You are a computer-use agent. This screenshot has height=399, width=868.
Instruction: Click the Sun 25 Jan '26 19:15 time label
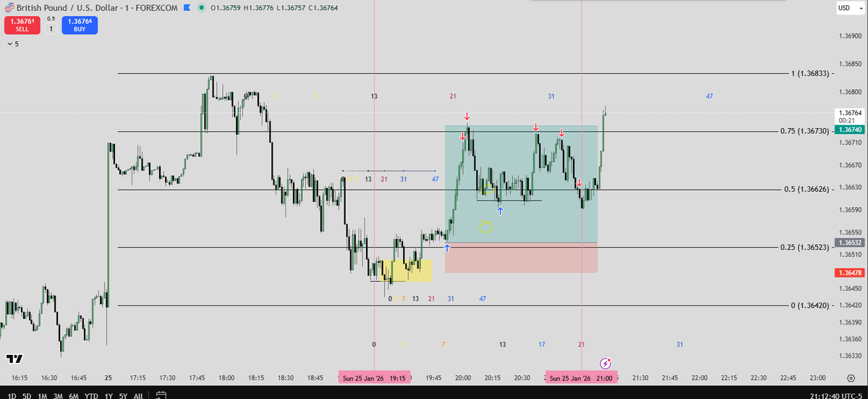[375, 378]
